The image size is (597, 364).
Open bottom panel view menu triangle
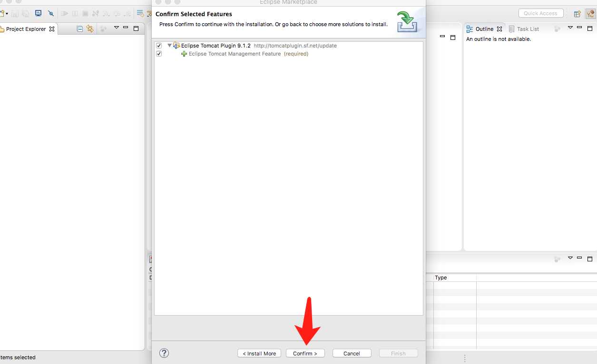click(x=570, y=258)
